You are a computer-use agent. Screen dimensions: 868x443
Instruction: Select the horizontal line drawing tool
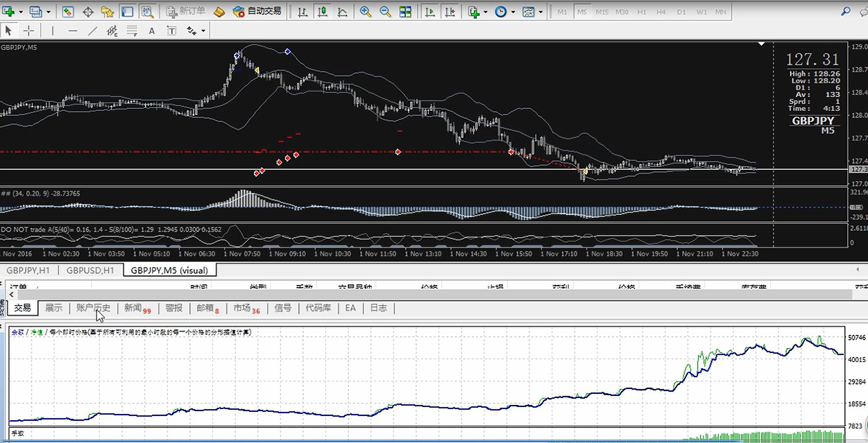click(x=72, y=31)
